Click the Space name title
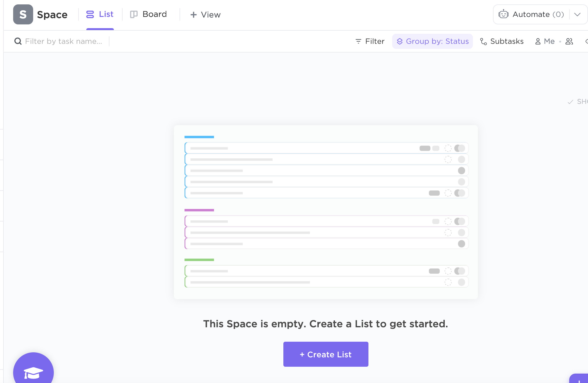Viewport: 588px width, 383px height. (x=52, y=15)
